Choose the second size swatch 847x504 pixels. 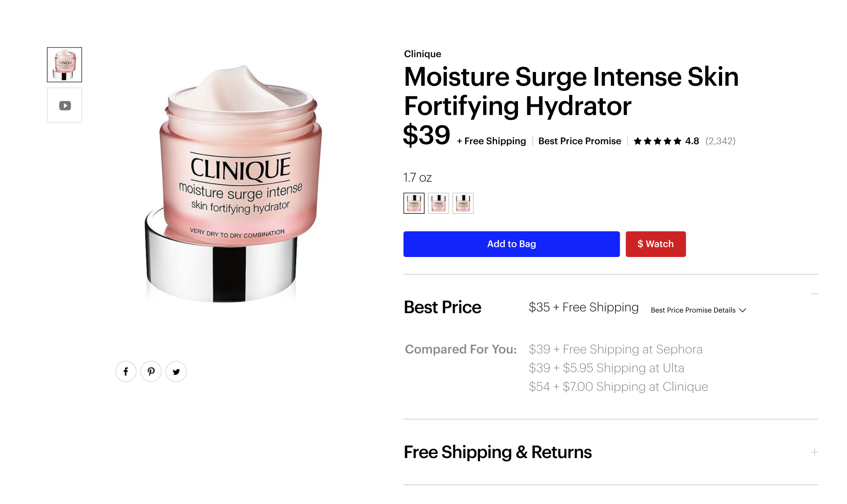[438, 203]
